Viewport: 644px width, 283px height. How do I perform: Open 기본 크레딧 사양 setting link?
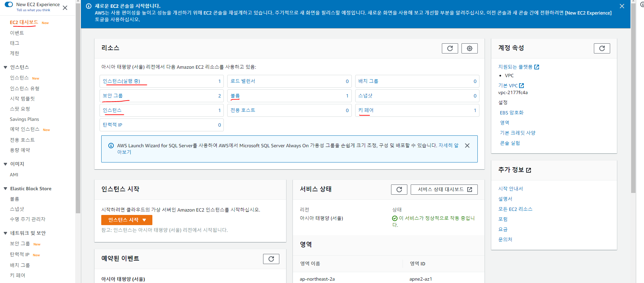pos(518,133)
